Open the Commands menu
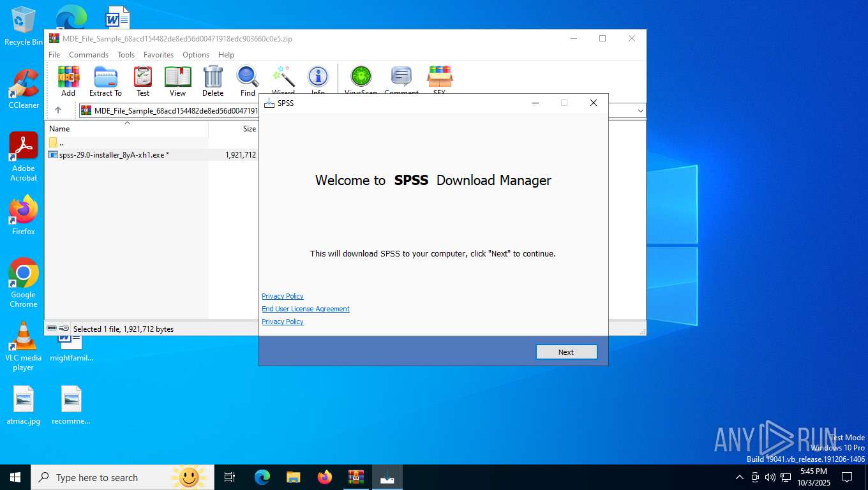This screenshot has width=868, height=490. [89, 55]
